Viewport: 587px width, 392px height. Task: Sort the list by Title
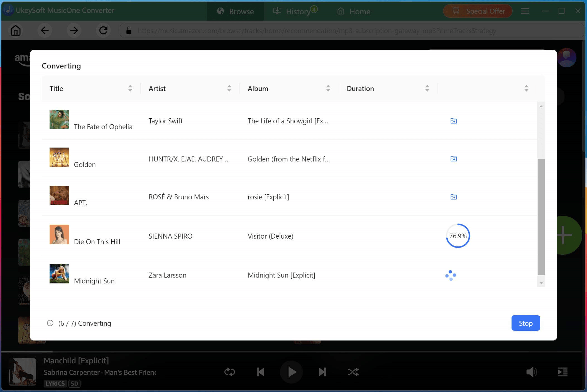(130, 88)
